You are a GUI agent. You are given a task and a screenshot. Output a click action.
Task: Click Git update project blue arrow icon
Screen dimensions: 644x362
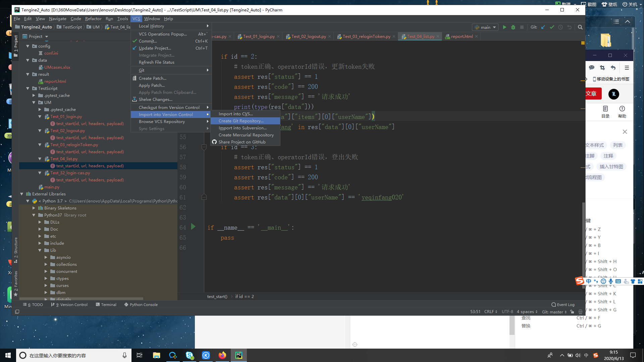click(543, 27)
